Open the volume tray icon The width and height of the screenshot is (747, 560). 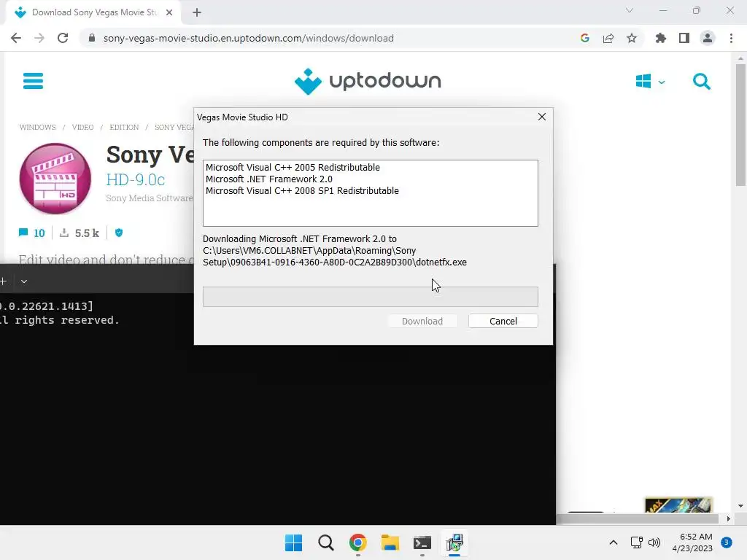pos(654,542)
